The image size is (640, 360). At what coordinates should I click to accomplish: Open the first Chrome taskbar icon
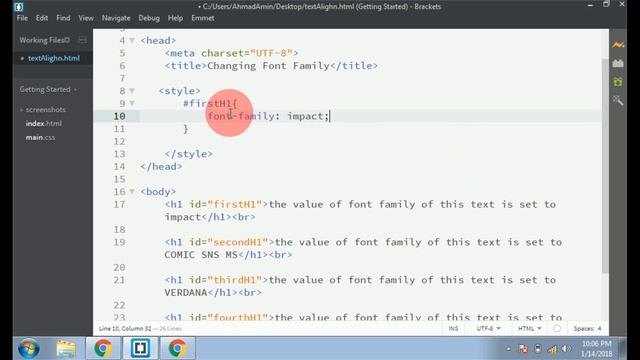click(x=103, y=349)
